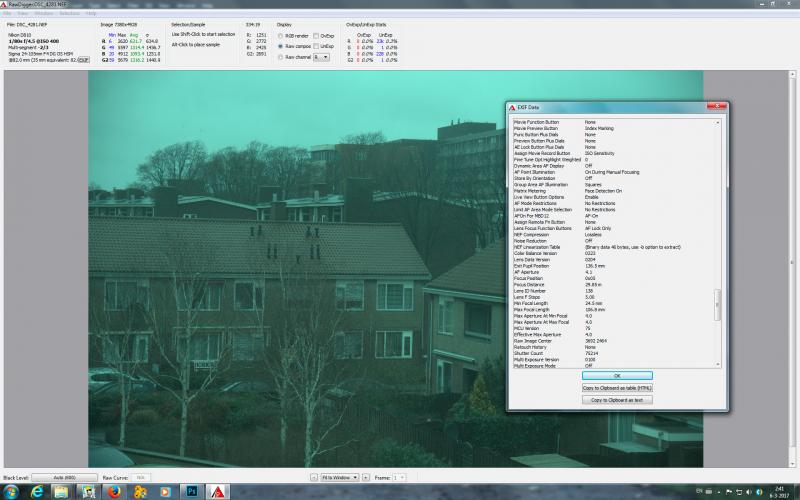Click the EXIF list vertical scrollbar thumb
800x500 pixels.
coord(717,305)
